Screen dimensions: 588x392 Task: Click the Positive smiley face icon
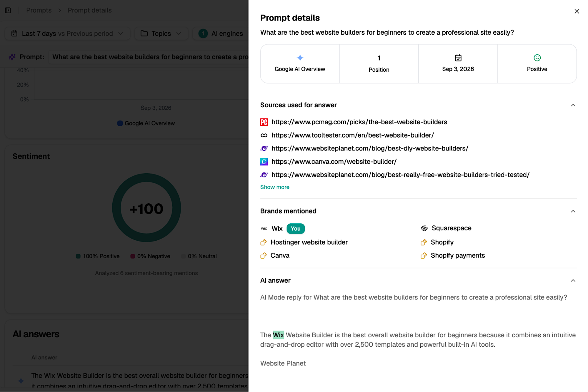click(537, 58)
